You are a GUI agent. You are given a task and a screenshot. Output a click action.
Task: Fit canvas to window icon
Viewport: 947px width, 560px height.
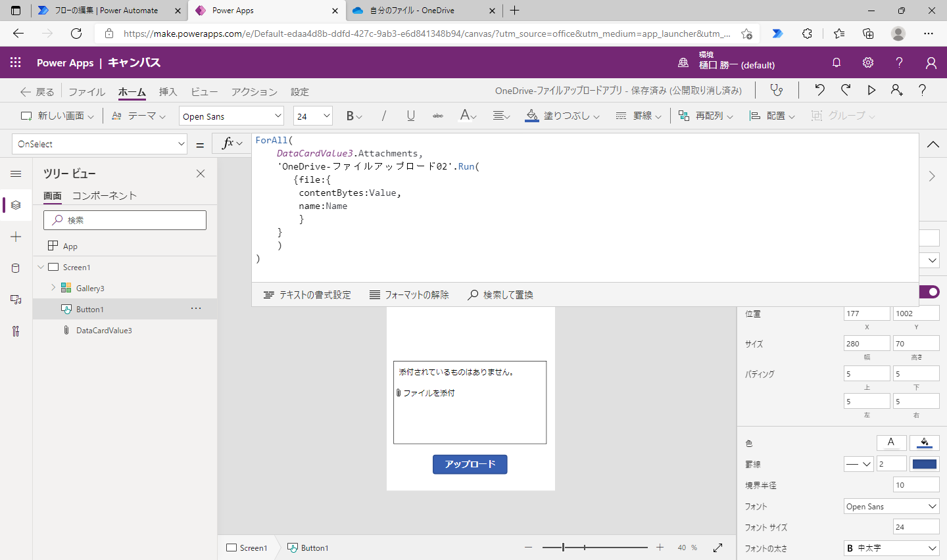point(717,548)
